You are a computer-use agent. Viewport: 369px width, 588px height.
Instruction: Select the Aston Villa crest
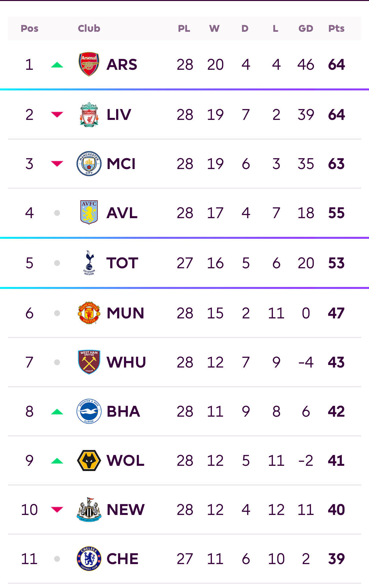click(89, 213)
